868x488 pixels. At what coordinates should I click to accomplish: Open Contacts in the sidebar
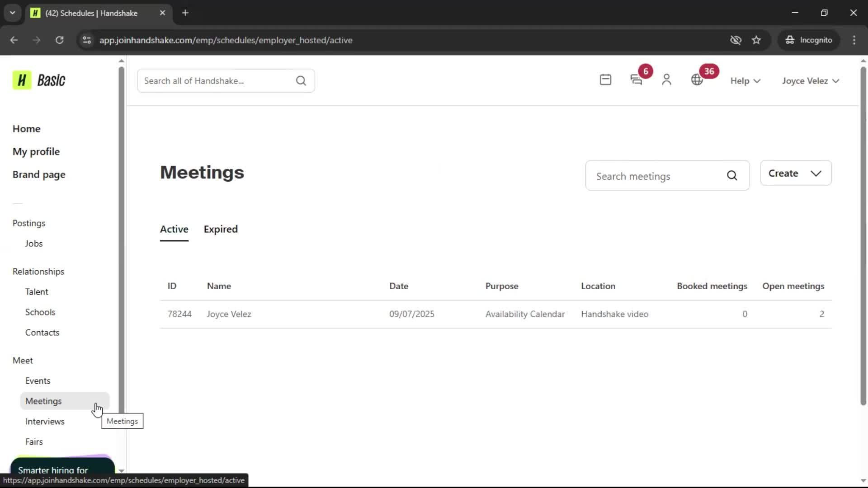tap(42, 333)
